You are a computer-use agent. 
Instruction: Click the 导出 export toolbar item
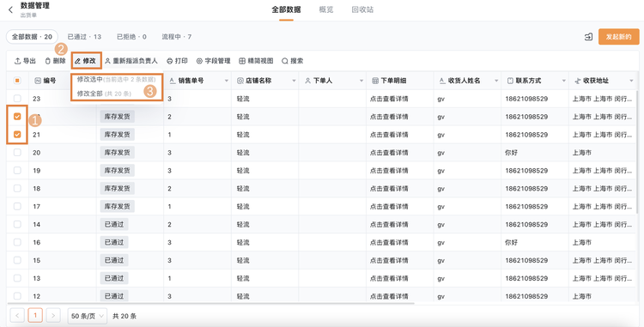(25, 61)
